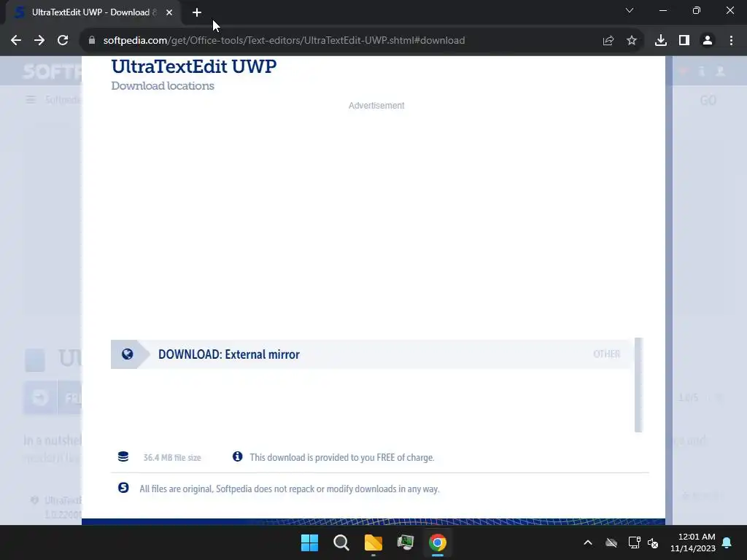The height and width of the screenshot is (560, 747).
Task: Open the tab search chevron
Action: [x=630, y=10]
